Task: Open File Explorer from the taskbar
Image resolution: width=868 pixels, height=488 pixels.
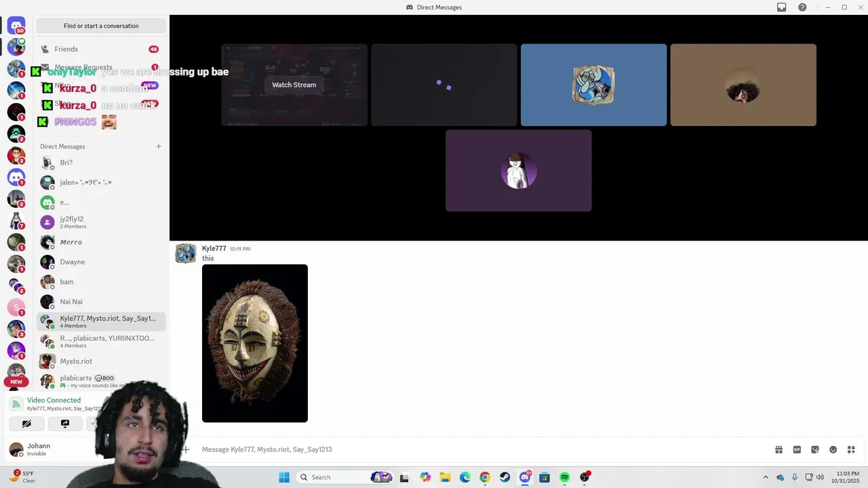Action: [445, 477]
